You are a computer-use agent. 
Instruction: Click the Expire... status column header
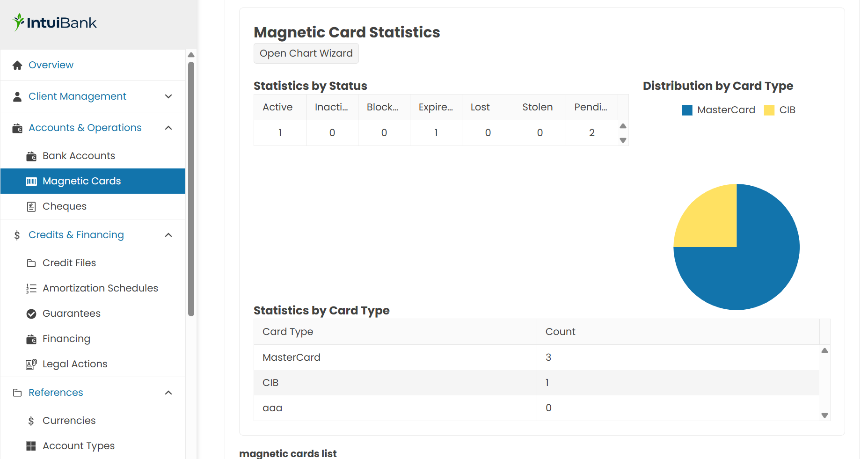436,107
